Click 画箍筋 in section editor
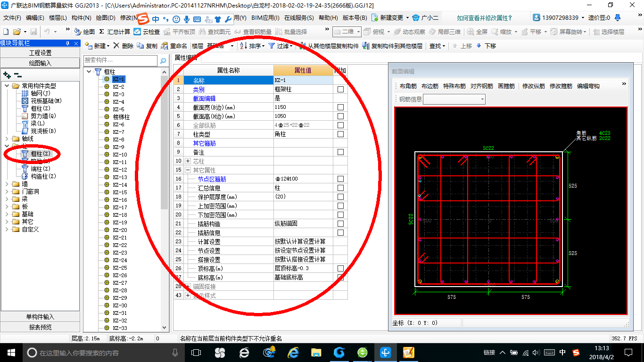The width and height of the screenshot is (644, 362). 506,86
